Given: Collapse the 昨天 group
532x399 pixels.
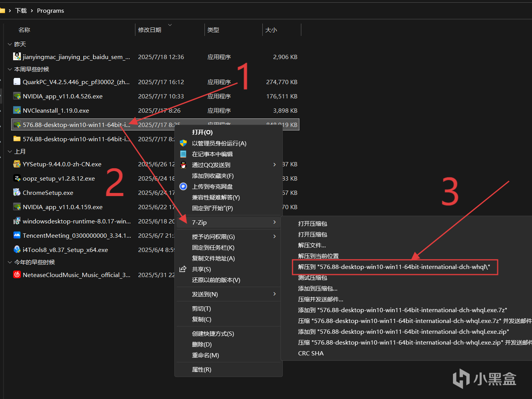Looking at the screenshot, I should [10, 44].
